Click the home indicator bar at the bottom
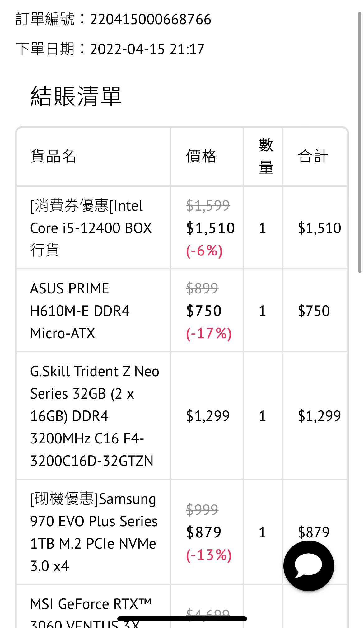 pyautogui.click(x=182, y=619)
